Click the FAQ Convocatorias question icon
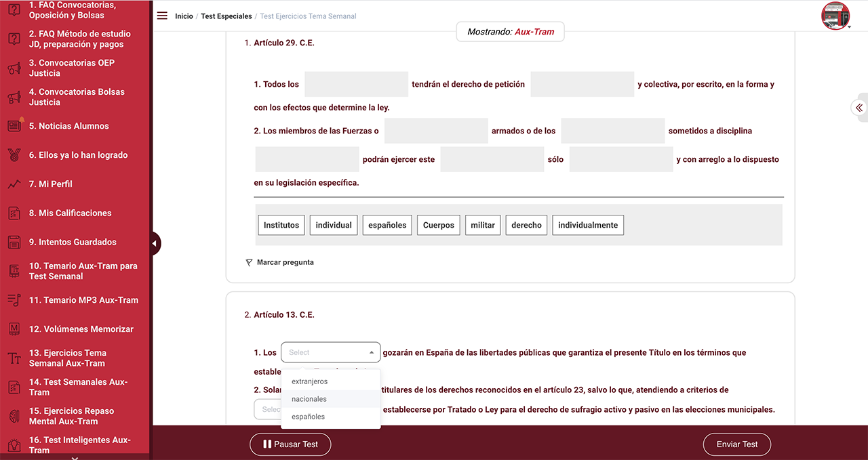The height and width of the screenshot is (460, 868). pos(14,10)
